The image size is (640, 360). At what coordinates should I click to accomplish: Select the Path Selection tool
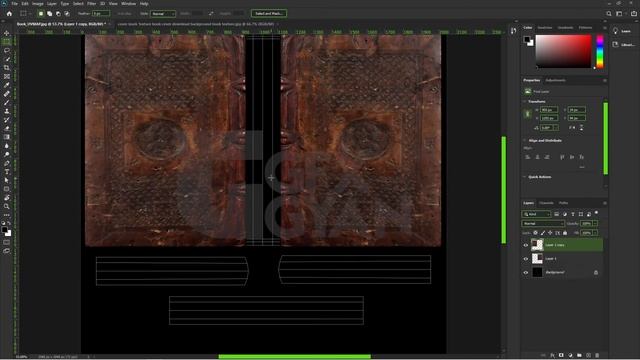7,180
